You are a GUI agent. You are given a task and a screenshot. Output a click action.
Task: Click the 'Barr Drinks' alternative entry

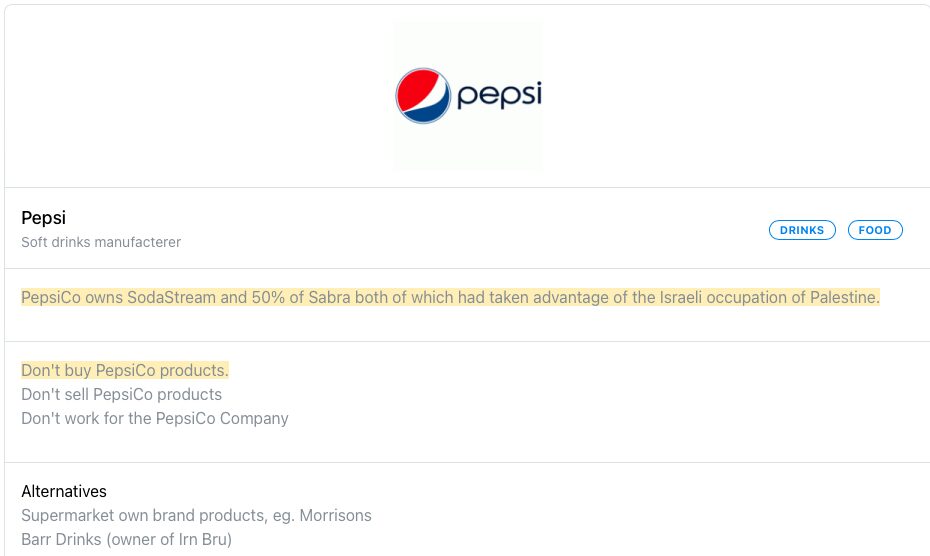63,540
